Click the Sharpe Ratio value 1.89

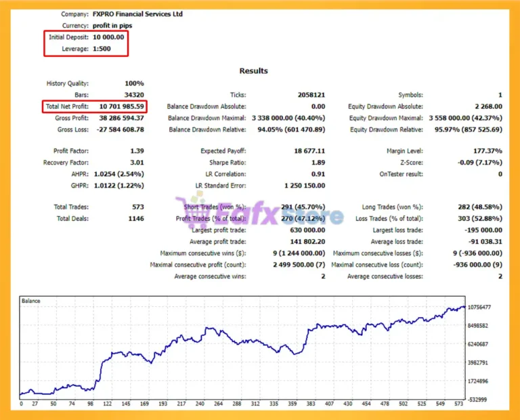(318, 163)
